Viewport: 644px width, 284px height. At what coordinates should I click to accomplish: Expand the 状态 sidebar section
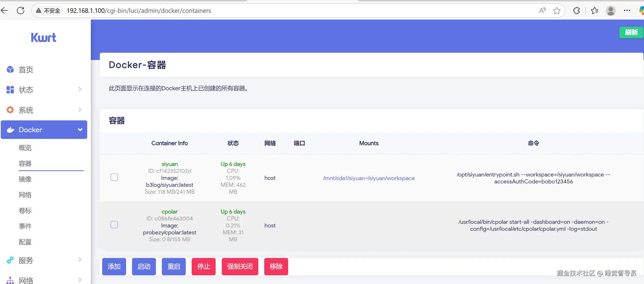click(80, 90)
